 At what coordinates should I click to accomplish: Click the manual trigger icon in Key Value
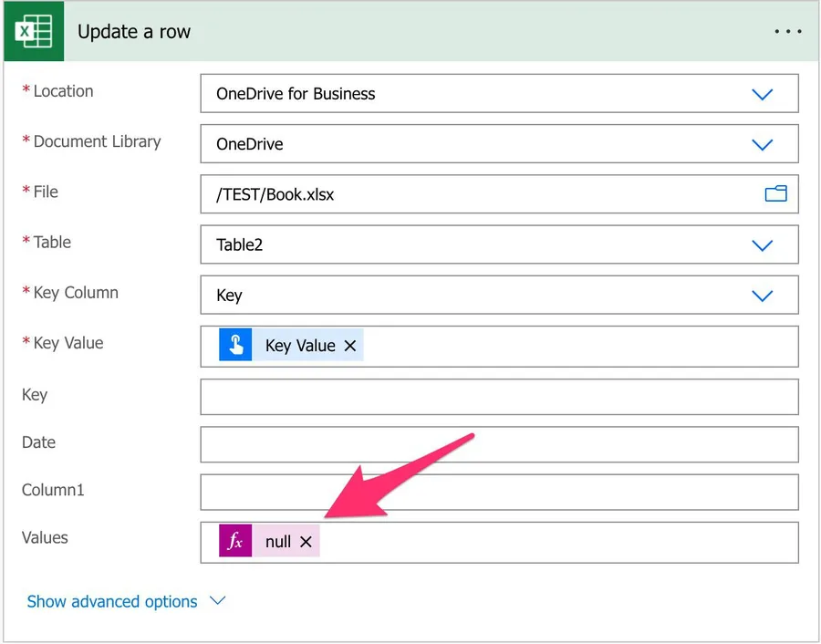pos(235,346)
